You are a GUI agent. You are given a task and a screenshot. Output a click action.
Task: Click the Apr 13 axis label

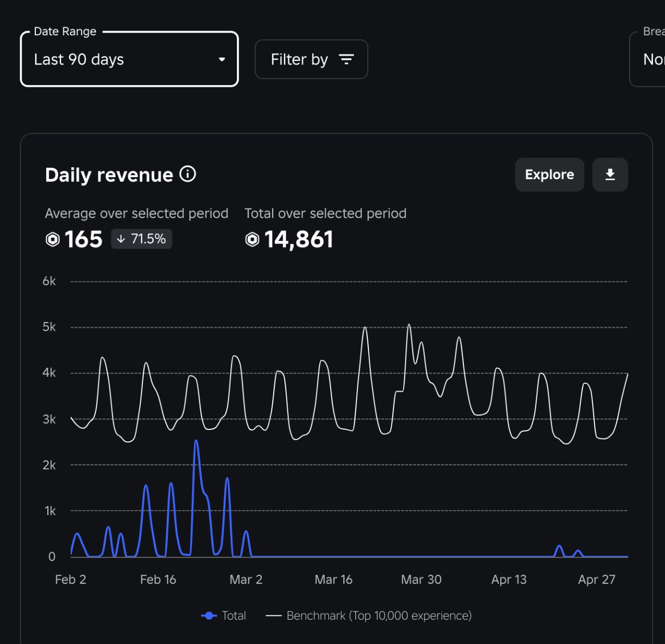tap(509, 580)
